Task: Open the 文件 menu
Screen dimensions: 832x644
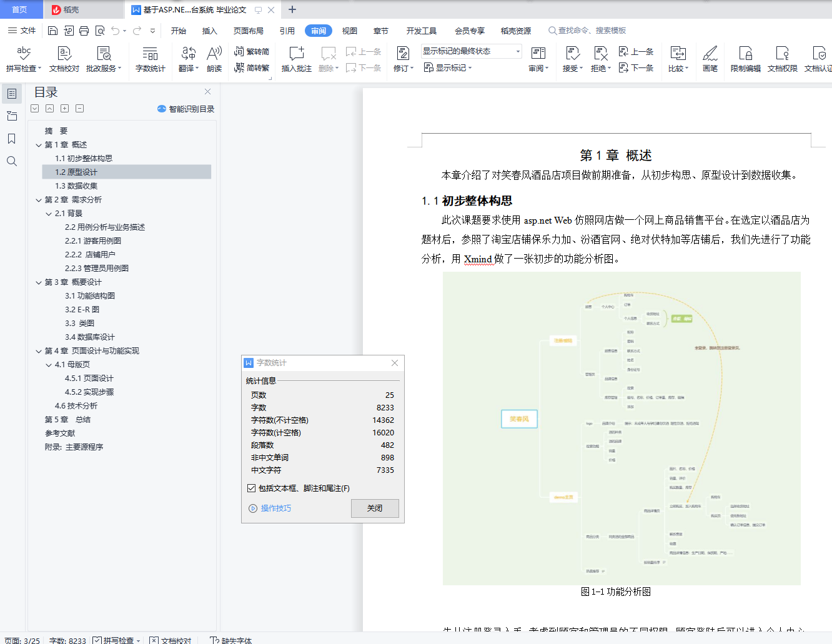Action: click(22, 31)
